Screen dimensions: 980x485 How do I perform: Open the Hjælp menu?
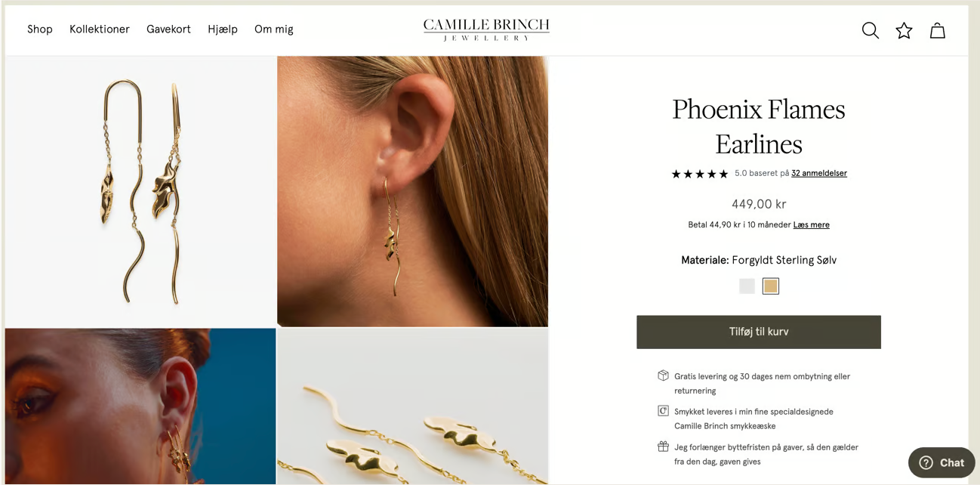(x=223, y=29)
